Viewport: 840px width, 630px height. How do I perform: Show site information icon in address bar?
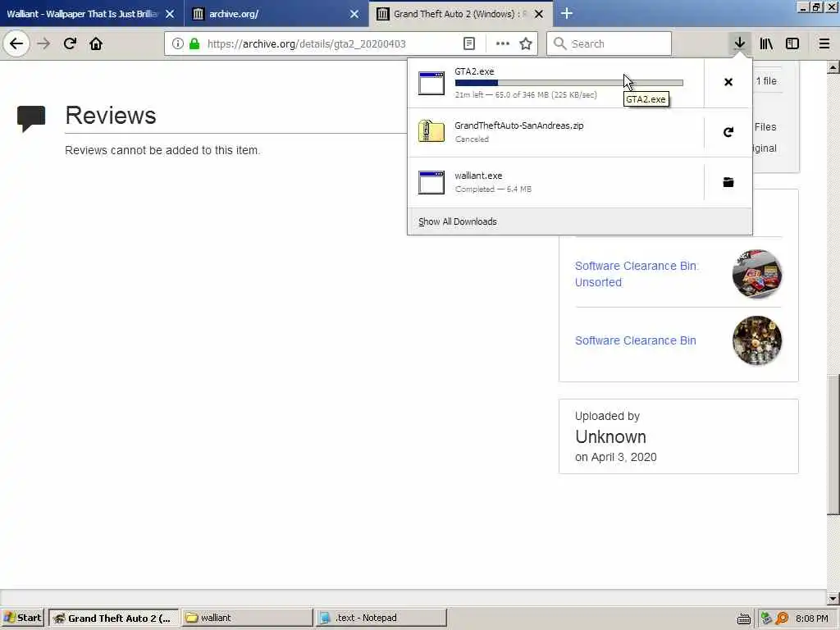click(x=178, y=43)
